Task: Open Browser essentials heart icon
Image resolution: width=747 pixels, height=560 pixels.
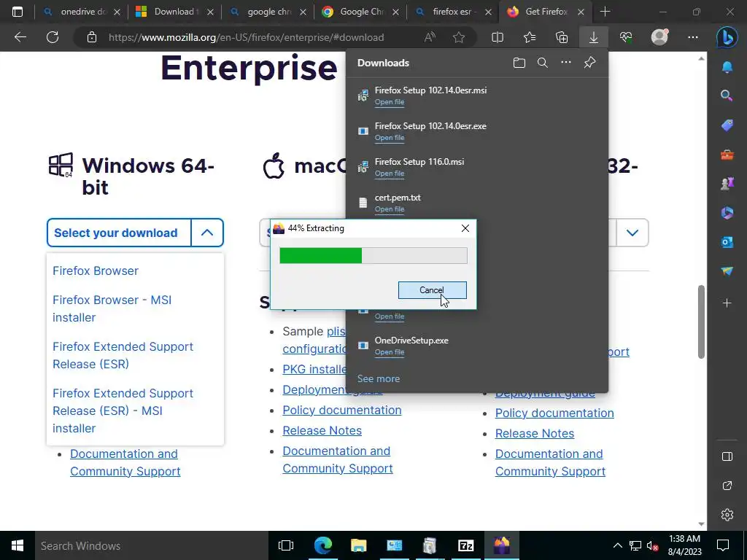Action: [626, 37]
